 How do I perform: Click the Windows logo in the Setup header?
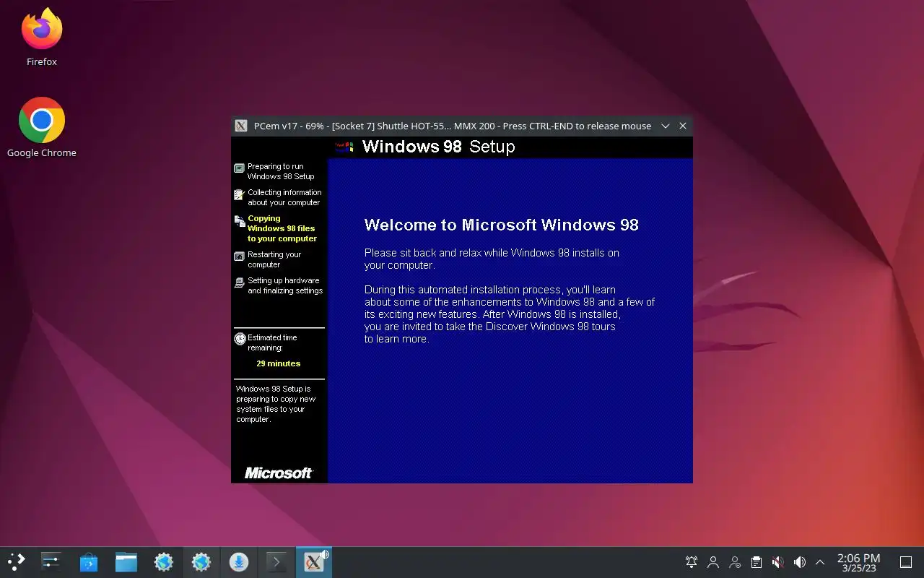coord(344,147)
